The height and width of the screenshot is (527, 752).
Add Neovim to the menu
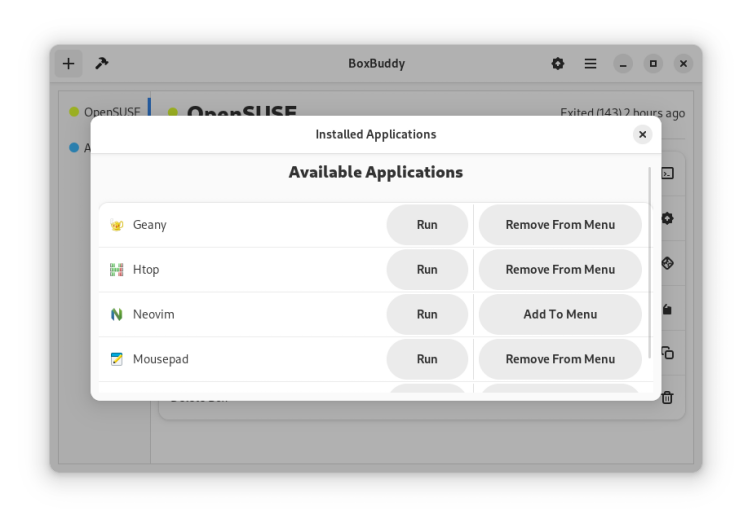pos(560,314)
